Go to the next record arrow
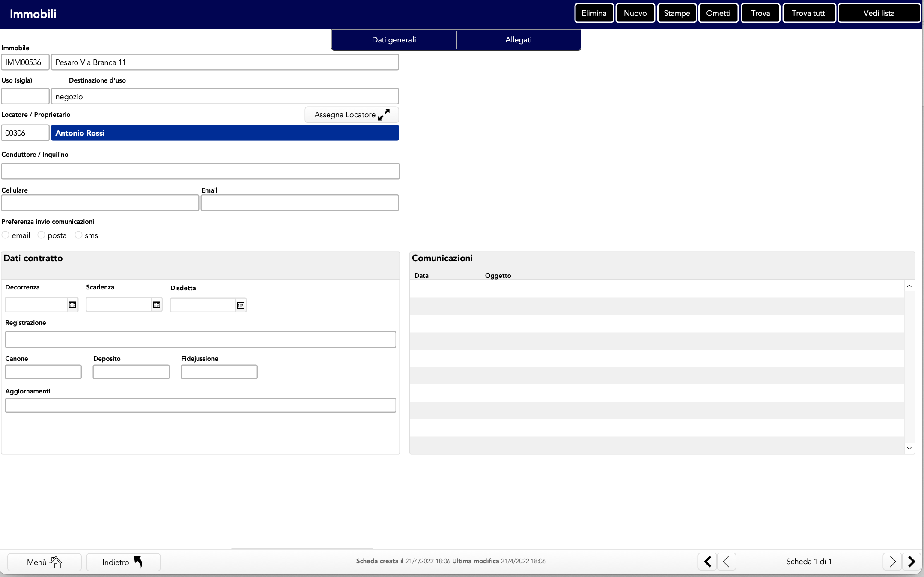924x577 pixels. [892, 561]
